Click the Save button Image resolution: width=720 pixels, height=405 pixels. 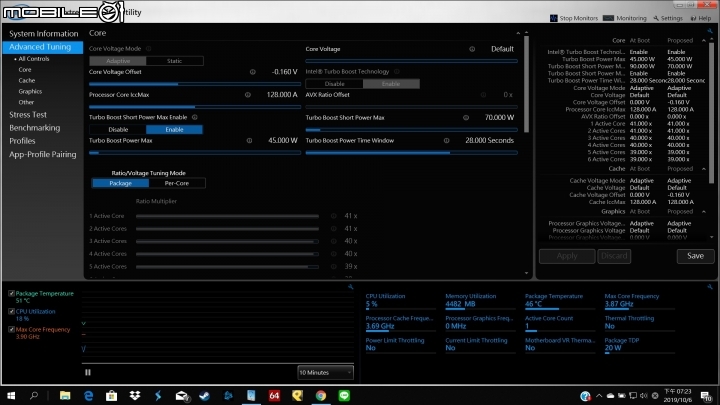pyautogui.click(x=695, y=256)
